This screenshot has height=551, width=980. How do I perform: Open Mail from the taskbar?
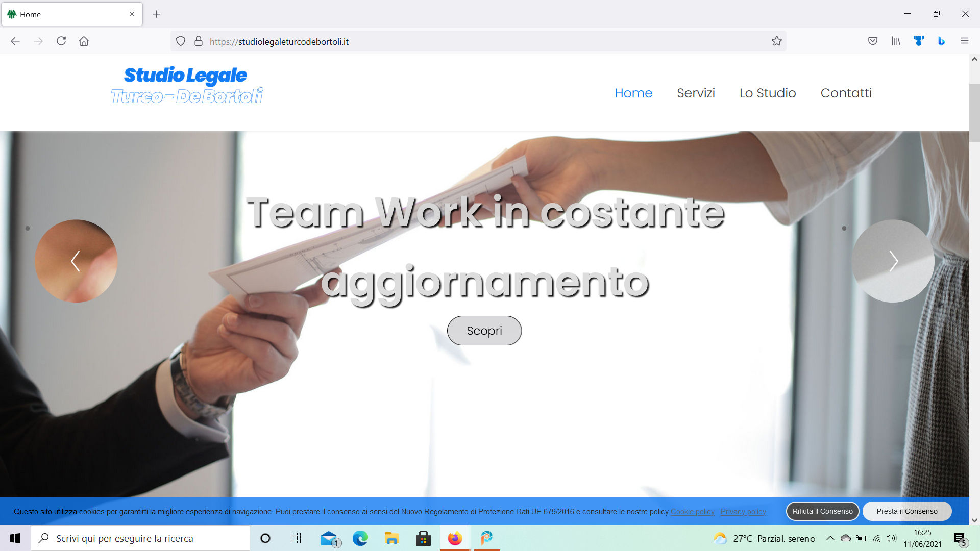(329, 538)
